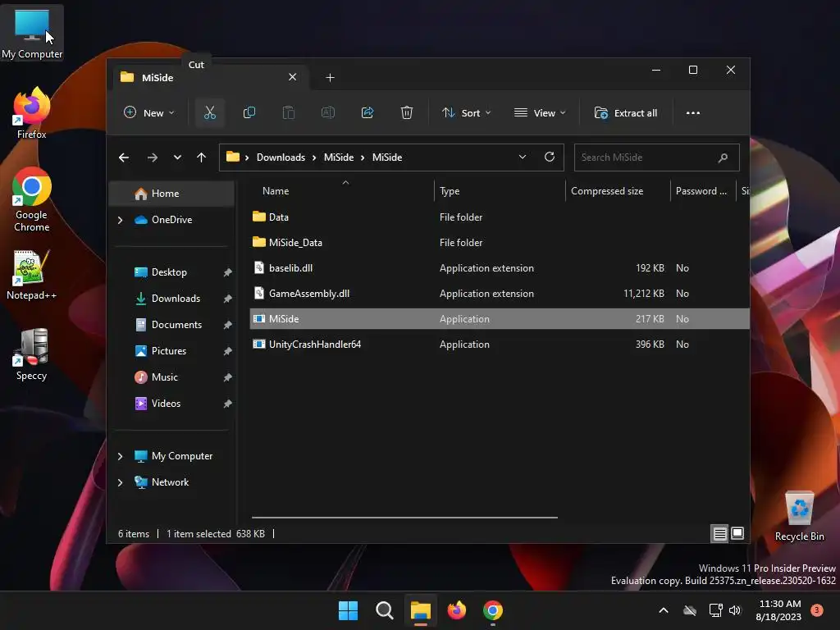Go back with the left arrow
Screen dimensions: 840x630
point(124,157)
